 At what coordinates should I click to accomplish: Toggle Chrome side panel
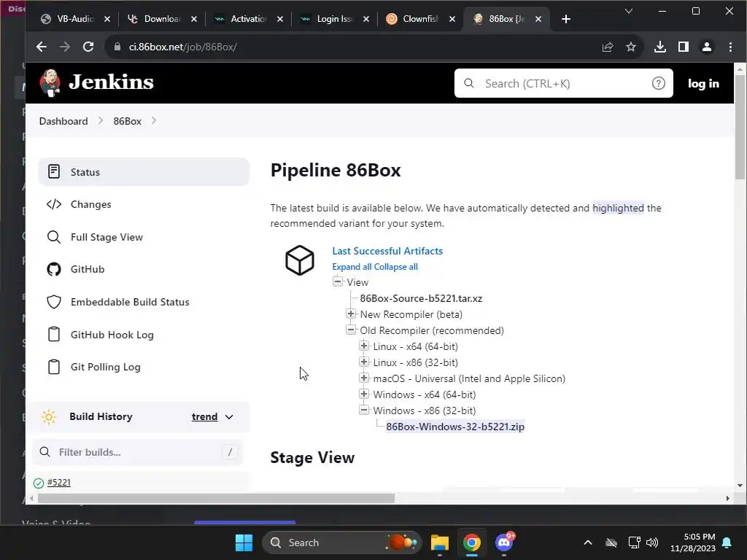coord(683,47)
